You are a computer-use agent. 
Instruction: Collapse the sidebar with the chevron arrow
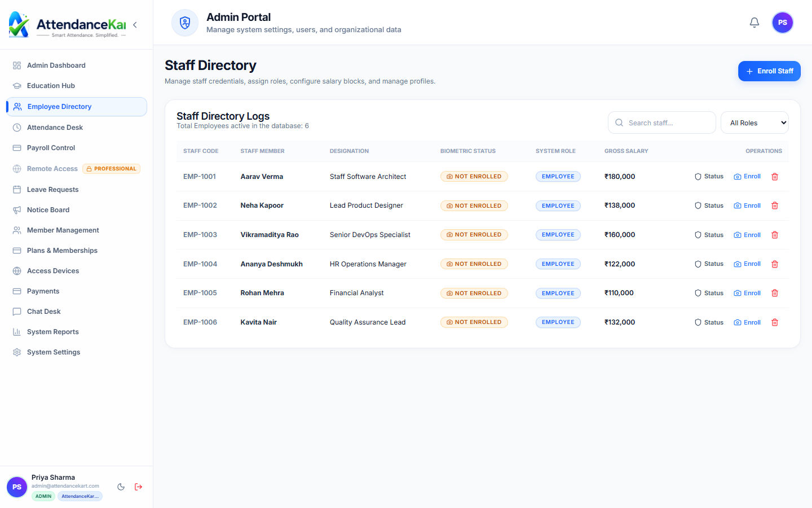tap(135, 25)
